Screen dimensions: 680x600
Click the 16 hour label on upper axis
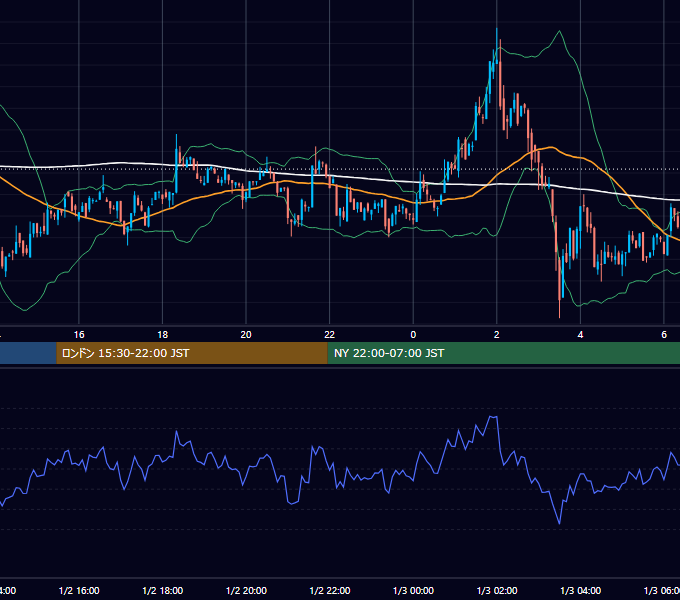pos(79,334)
